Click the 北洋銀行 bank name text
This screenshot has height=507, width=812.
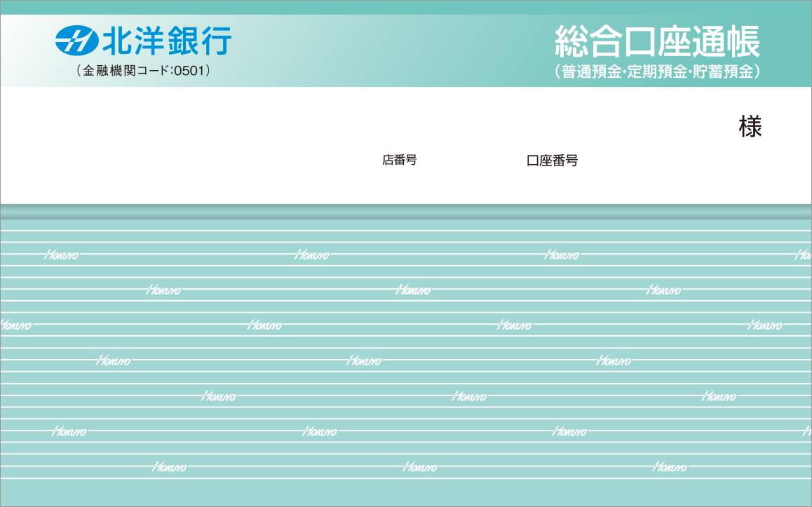point(167,41)
